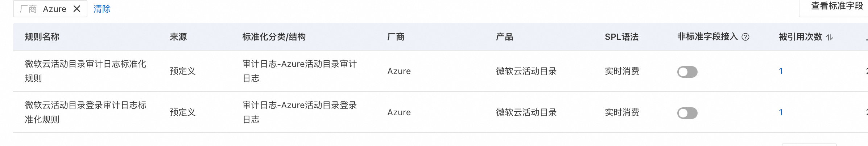
Task: Sort by 被引用次数 using sort icon
Action: click(x=830, y=37)
